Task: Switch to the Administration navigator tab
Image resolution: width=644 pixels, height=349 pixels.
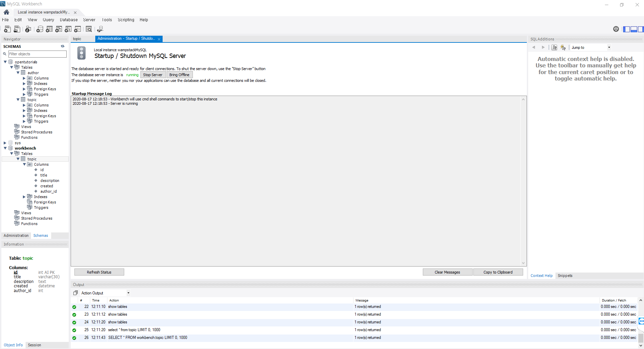Action: (x=16, y=235)
